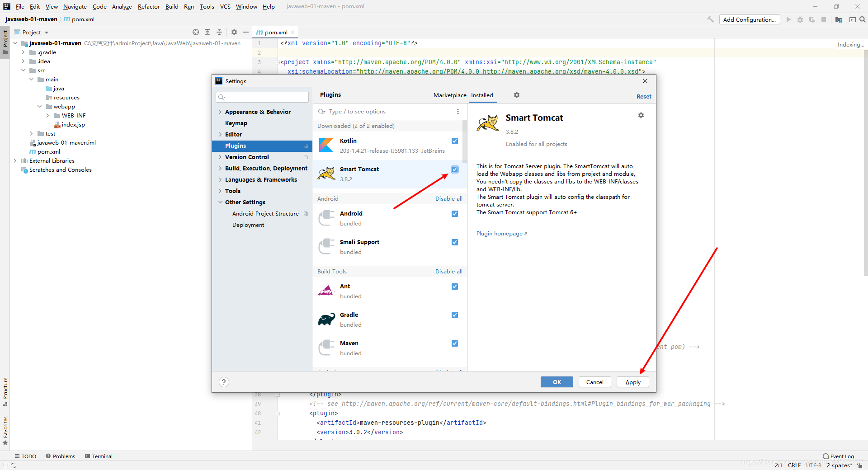Expand Build, Execution, Deployment settings
Viewport: 868px width, 470px height.
[220, 169]
